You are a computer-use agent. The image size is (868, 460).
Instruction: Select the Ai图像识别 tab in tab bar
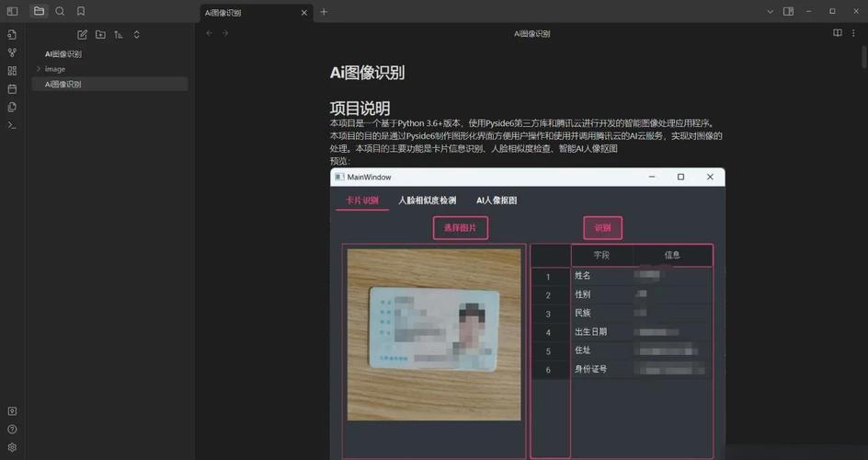click(257, 13)
